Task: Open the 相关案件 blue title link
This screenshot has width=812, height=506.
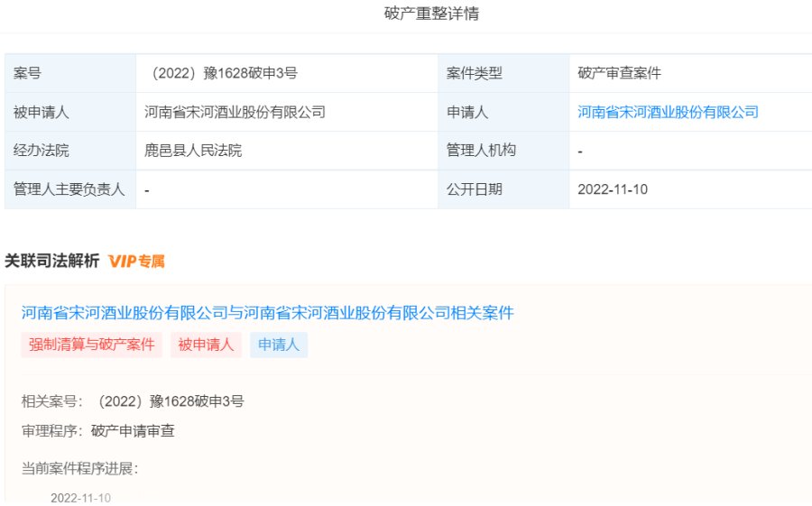Action: 267,313
